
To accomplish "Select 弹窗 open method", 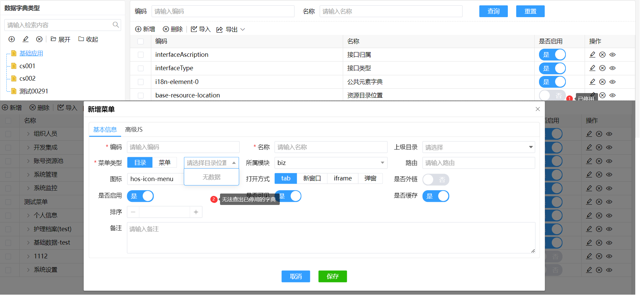I will coord(370,178).
